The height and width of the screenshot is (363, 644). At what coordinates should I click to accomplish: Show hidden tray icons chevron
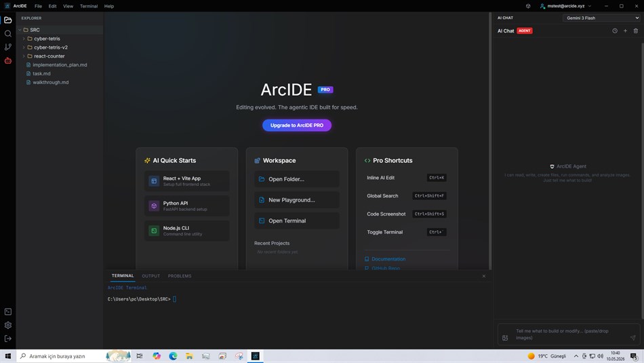(576, 356)
